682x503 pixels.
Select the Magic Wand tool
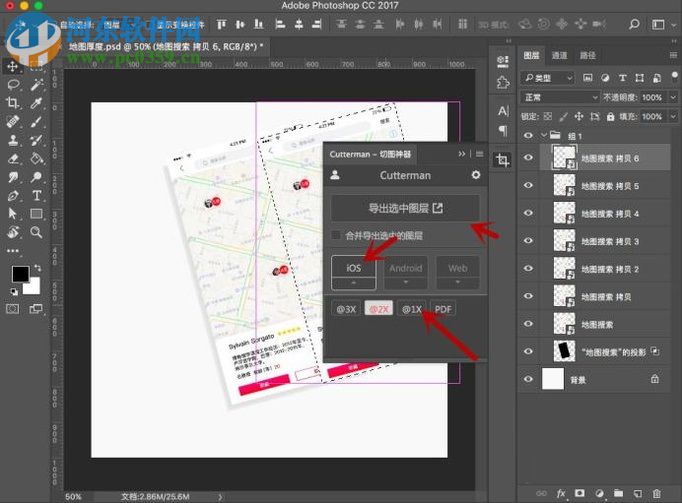(37, 84)
